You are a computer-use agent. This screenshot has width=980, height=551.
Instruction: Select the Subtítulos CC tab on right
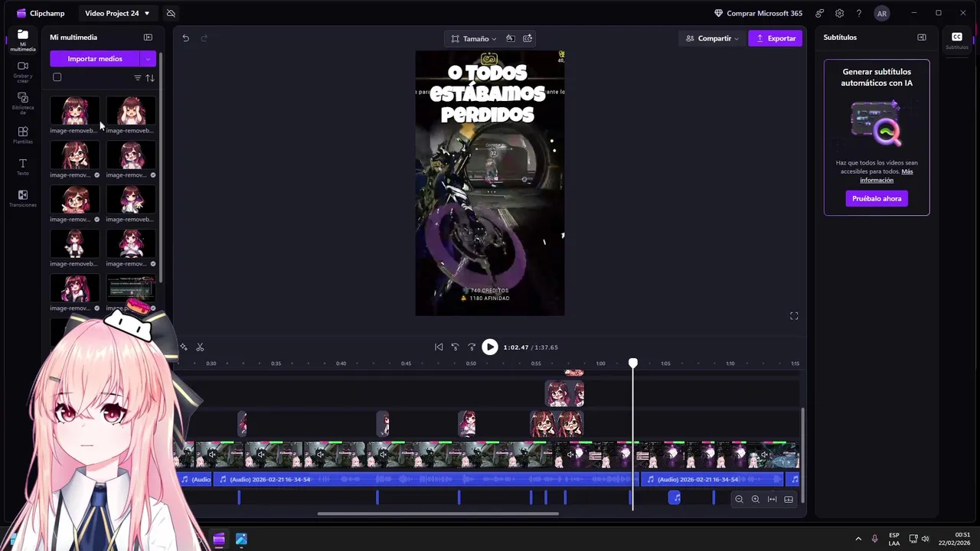pos(957,40)
